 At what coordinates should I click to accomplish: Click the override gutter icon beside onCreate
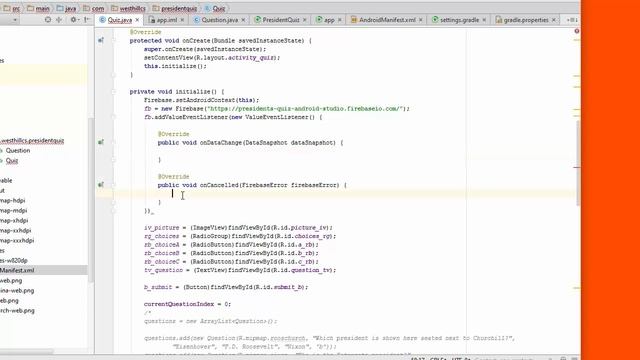point(100,40)
